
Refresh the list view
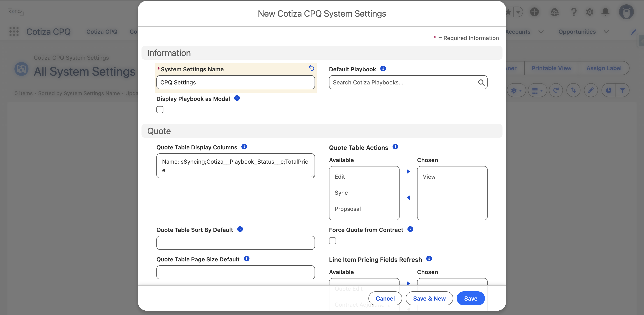pyautogui.click(x=556, y=90)
